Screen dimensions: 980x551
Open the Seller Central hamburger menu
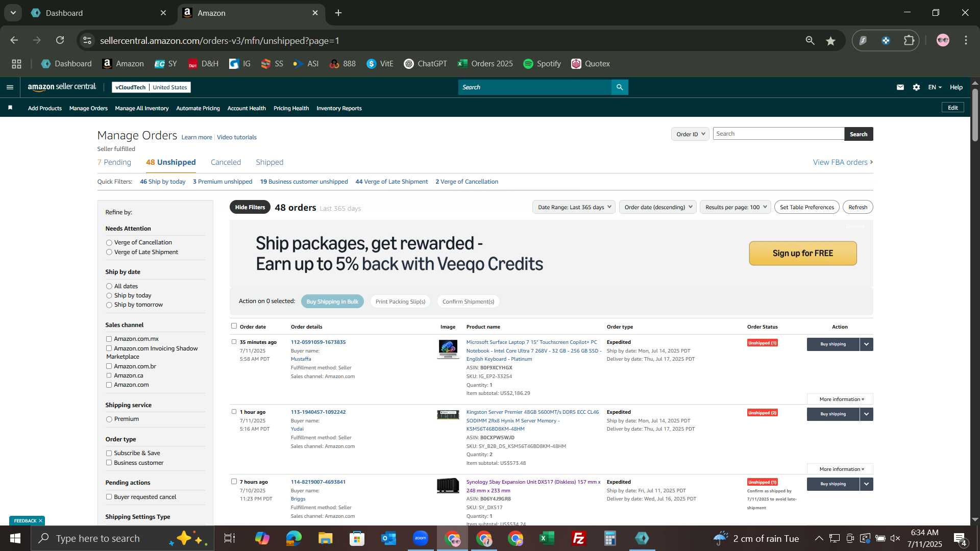(10, 87)
